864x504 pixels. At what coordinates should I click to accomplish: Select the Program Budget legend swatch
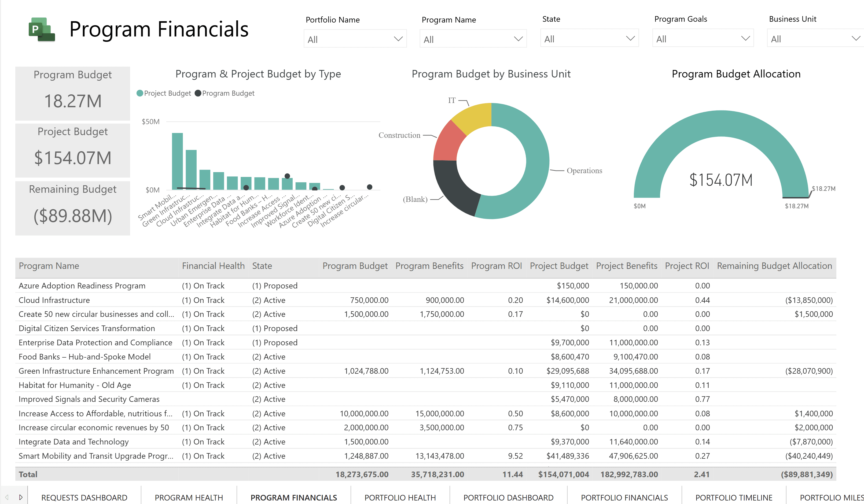click(x=198, y=93)
